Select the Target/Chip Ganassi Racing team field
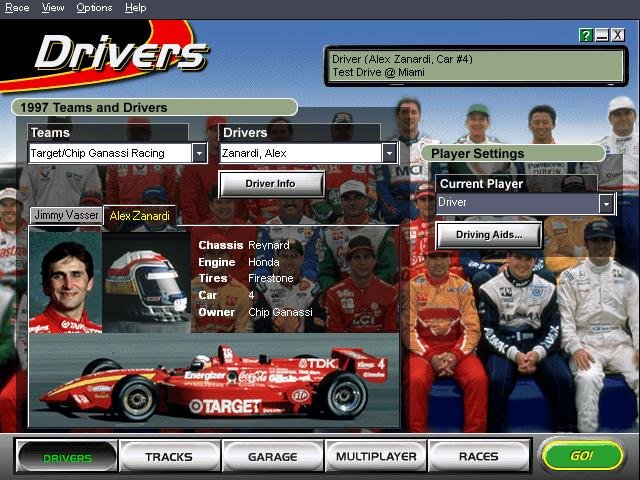640x480 pixels. click(110, 153)
